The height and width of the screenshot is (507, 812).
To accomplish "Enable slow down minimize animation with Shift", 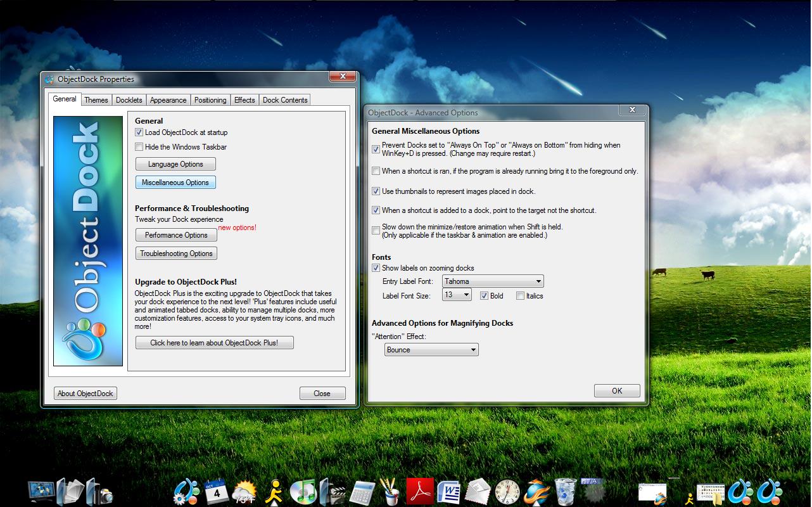I will pos(376,231).
